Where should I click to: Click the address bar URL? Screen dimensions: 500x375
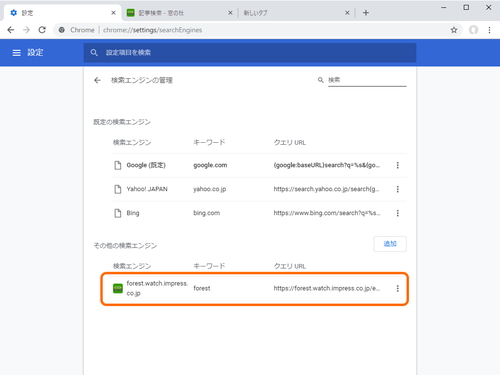[152, 30]
